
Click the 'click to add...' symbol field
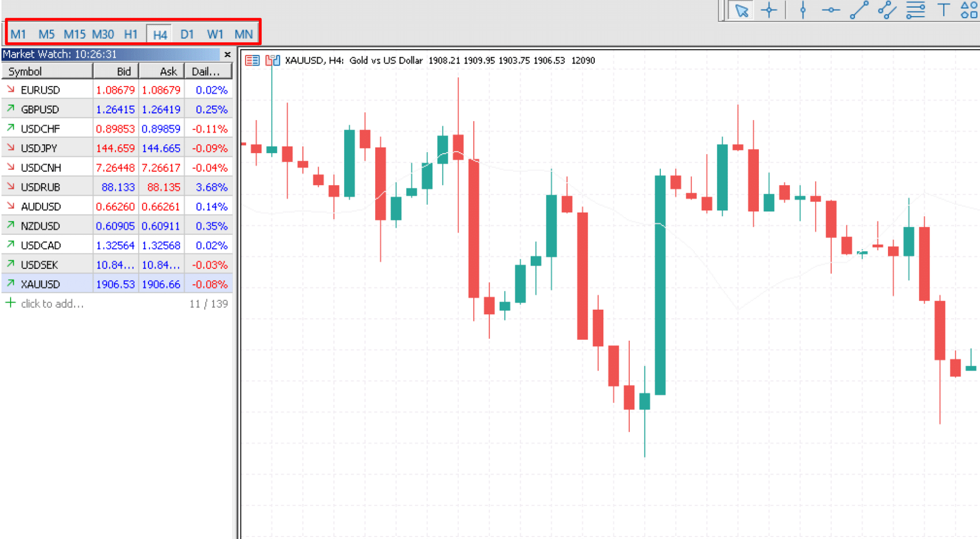tap(52, 304)
